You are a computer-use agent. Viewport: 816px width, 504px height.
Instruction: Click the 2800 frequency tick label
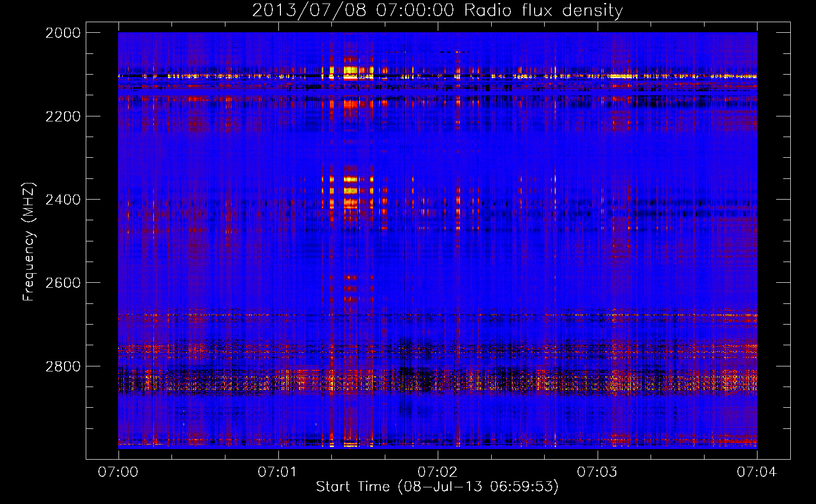click(x=63, y=366)
